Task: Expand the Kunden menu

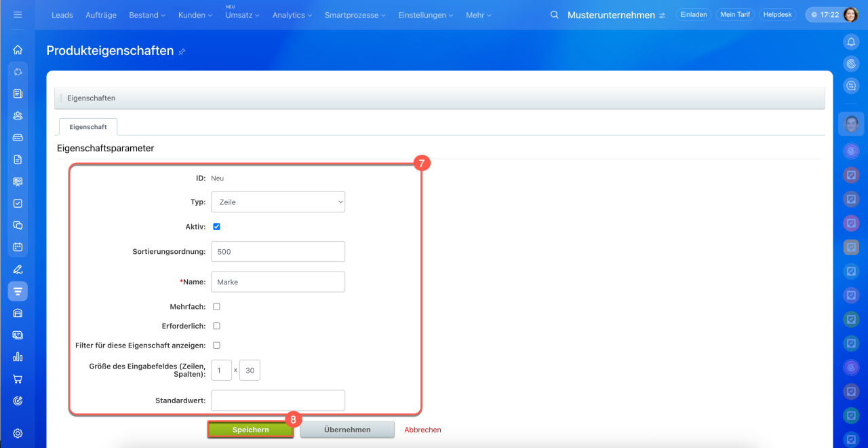Action: point(195,15)
